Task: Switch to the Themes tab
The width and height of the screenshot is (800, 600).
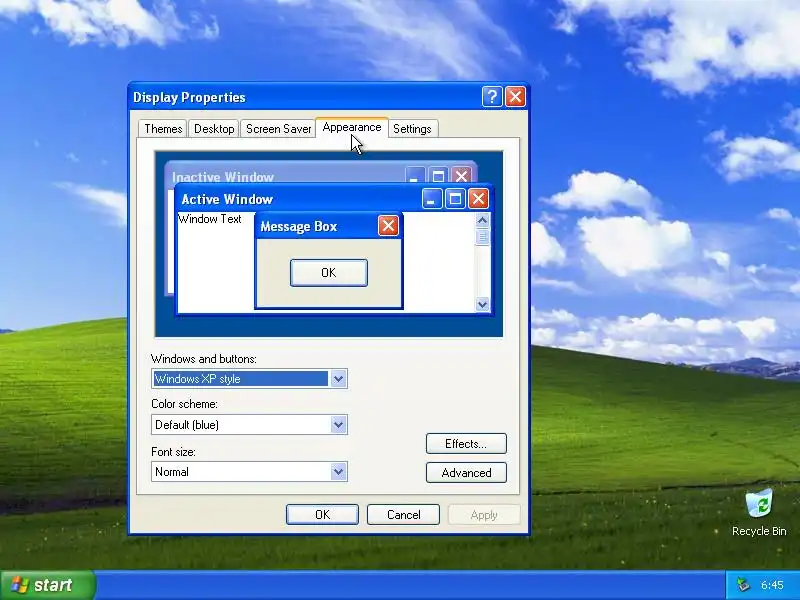Action: pos(163,129)
